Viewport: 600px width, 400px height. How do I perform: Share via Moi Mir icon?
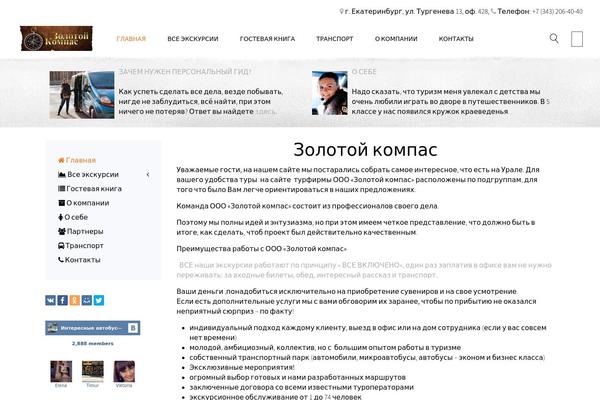86,300
